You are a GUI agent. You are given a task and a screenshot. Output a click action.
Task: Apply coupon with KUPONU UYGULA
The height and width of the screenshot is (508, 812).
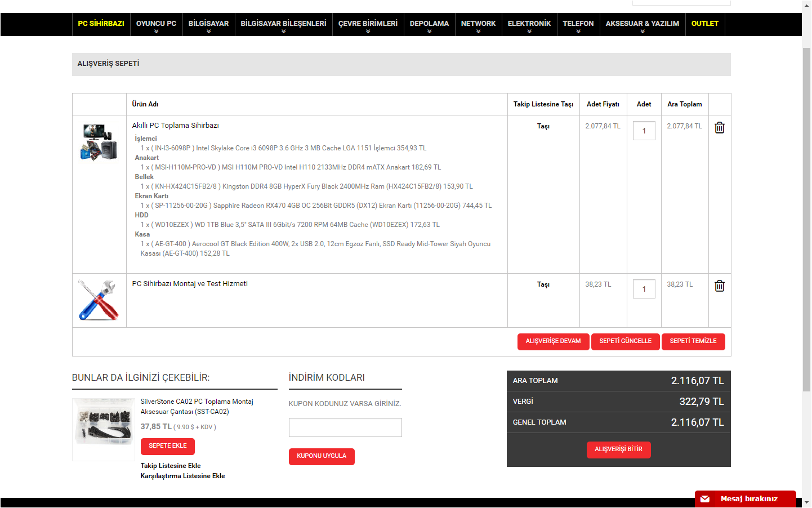(322, 456)
